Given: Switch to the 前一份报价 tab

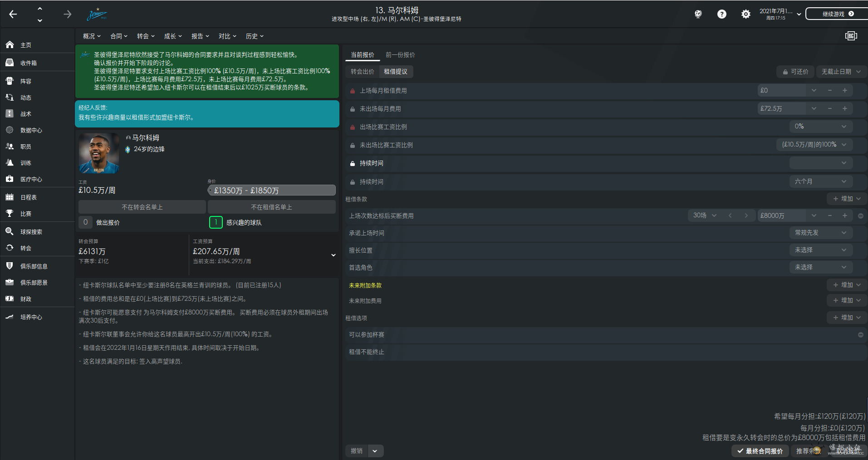Looking at the screenshot, I should tap(400, 55).
